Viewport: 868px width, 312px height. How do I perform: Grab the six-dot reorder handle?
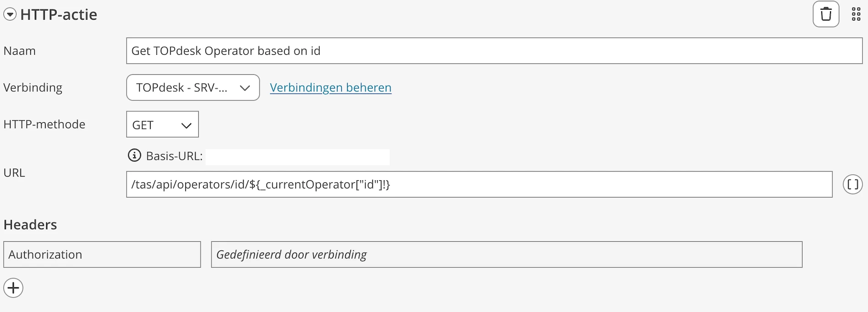click(856, 15)
